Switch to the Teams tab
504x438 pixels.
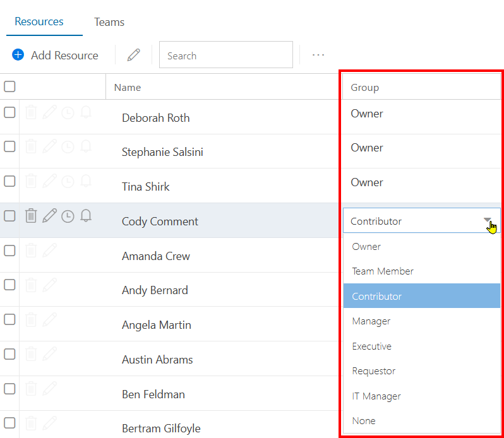pos(109,22)
